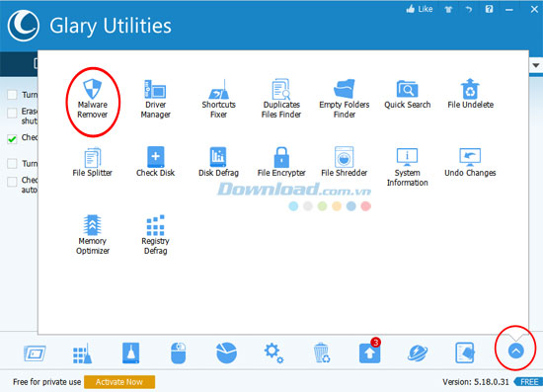Uncheck the green checked checkbox
Viewport: 543px width, 392px height.
[12, 139]
